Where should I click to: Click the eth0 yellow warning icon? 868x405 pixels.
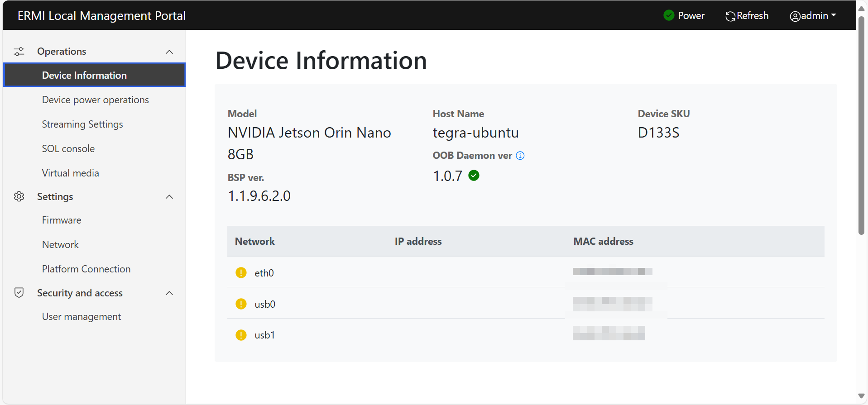coord(241,273)
